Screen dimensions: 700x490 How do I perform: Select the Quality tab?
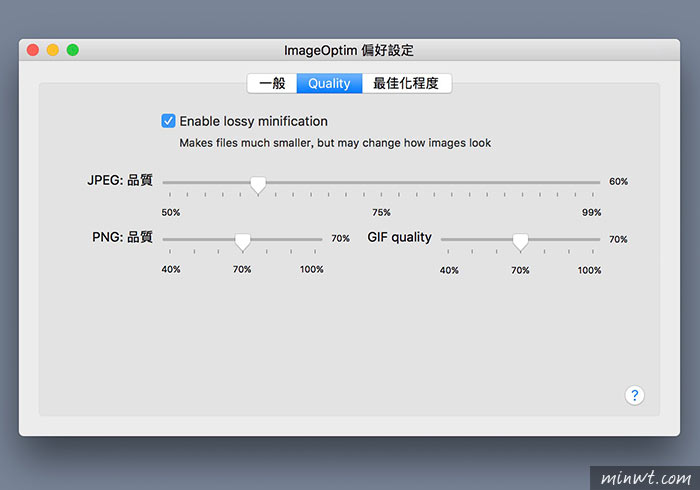click(x=329, y=83)
